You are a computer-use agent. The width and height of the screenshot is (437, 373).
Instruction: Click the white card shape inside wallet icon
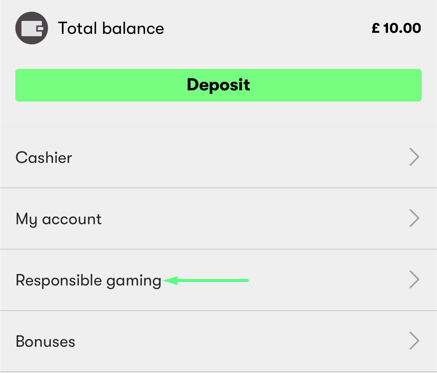click(32, 29)
